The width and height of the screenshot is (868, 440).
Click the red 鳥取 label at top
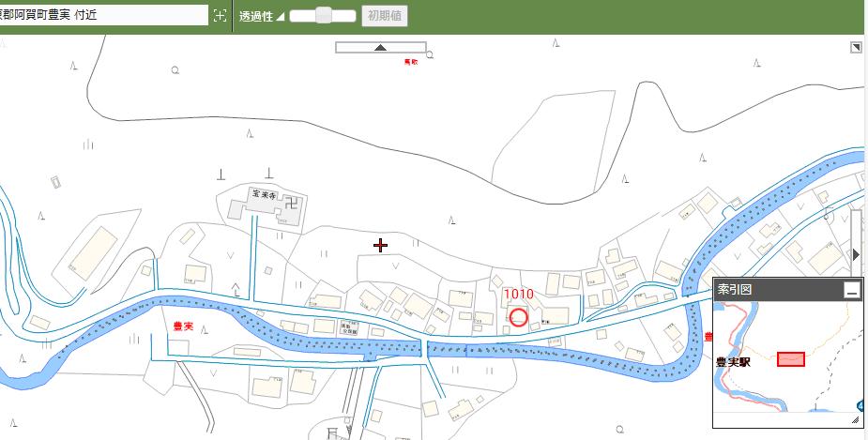(410, 62)
